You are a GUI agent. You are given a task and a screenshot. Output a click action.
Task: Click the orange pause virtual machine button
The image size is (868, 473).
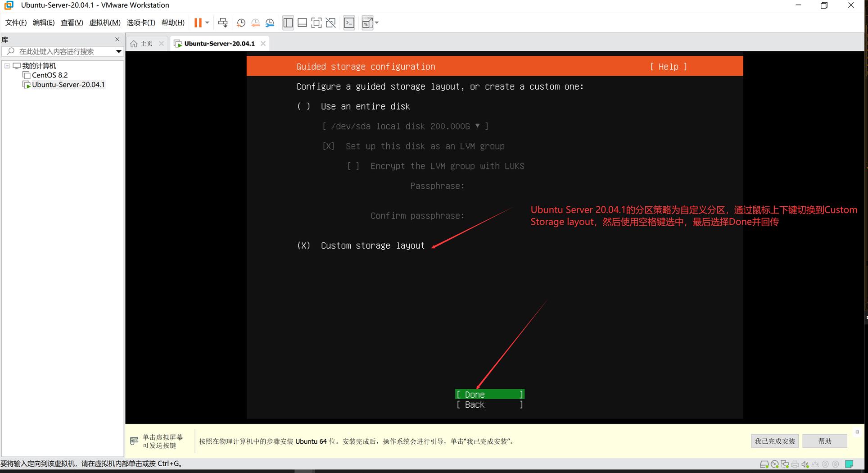(x=198, y=23)
